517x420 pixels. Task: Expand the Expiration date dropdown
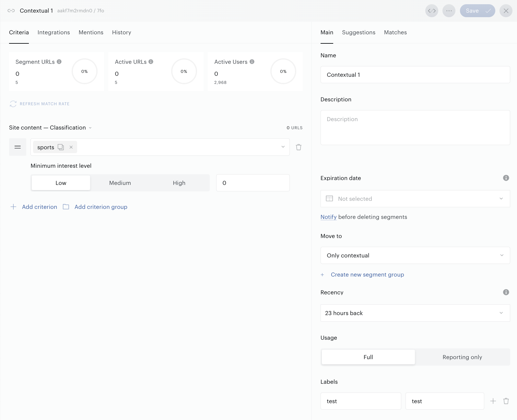click(x=415, y=199)
